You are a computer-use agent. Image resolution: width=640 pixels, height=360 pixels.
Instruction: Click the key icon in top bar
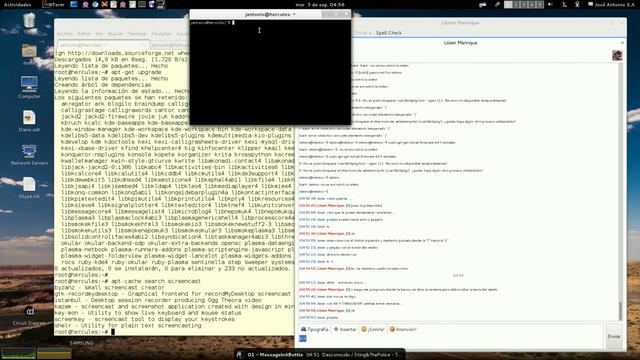click(497, 4)
